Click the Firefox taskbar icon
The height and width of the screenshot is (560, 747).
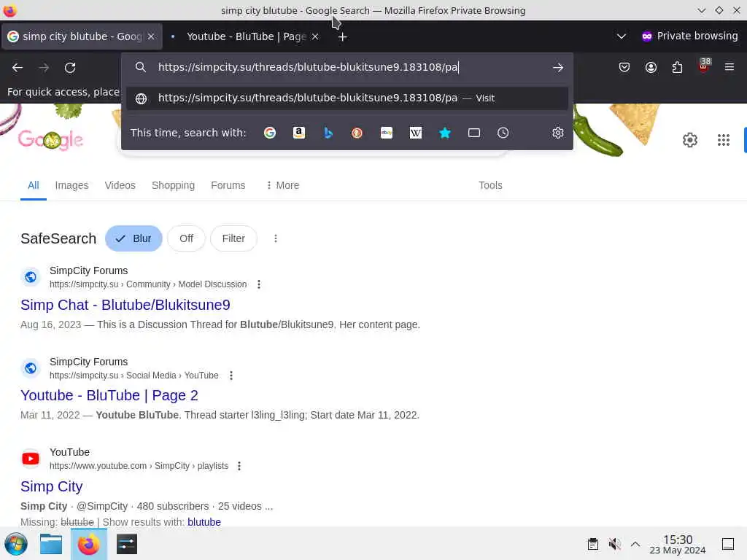point(88,544)
